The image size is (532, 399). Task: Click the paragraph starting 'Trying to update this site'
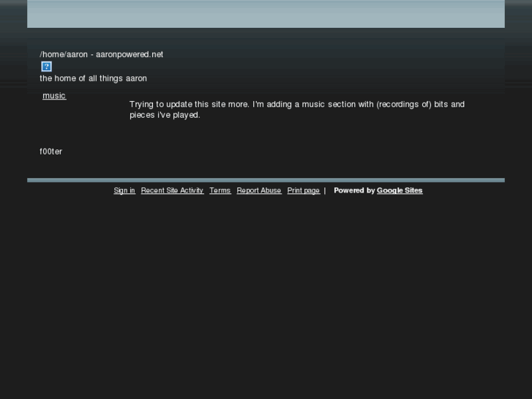(297, 110)
